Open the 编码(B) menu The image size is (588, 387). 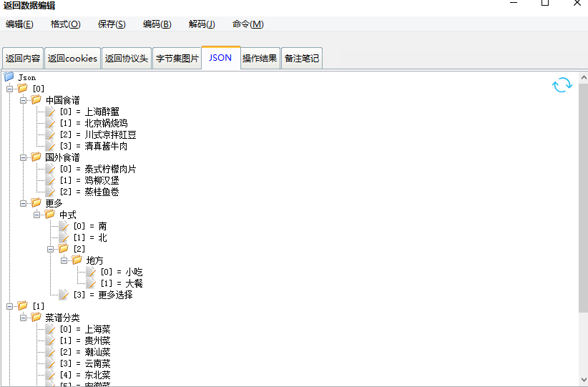pyautogui.click(x=157, y=24)
